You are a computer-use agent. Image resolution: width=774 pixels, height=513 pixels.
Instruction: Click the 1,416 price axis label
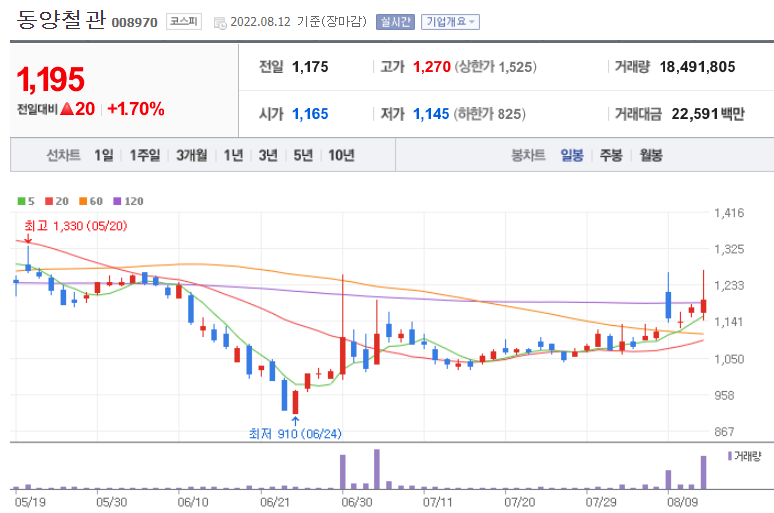(729, 213)
